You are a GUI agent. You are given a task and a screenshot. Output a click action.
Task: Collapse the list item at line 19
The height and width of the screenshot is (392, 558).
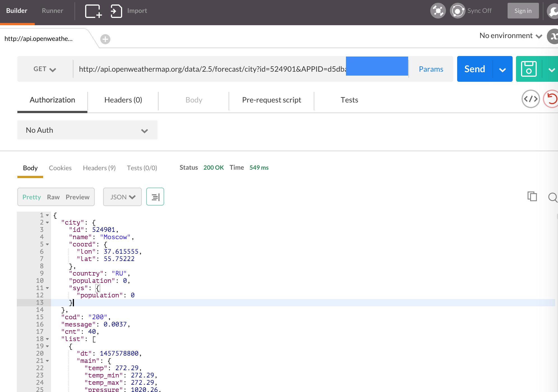[x=47, y=346]
